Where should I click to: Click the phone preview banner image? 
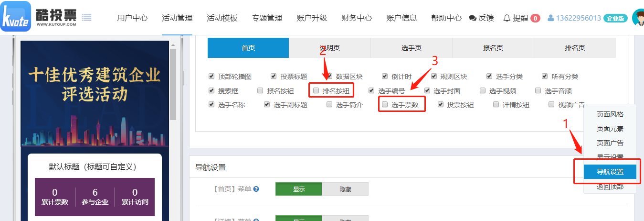click(x=95, y=93)
